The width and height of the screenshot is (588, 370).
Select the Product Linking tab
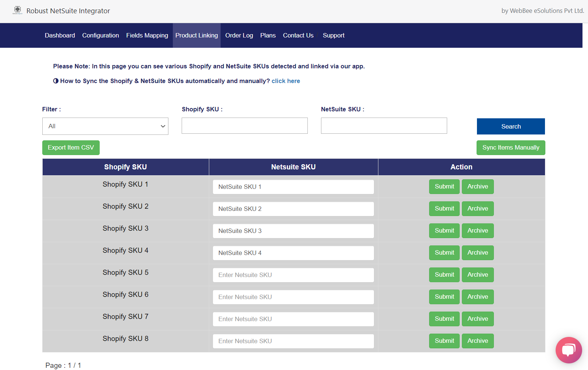pos(197,35)
